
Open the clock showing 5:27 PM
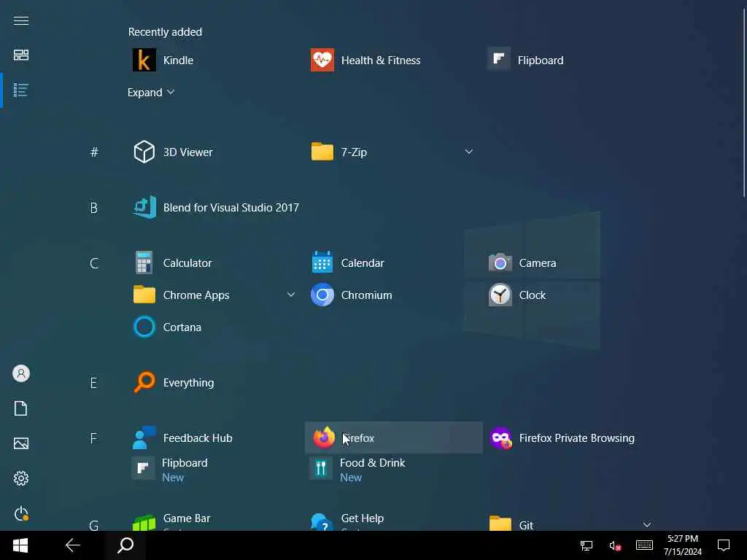683,545
